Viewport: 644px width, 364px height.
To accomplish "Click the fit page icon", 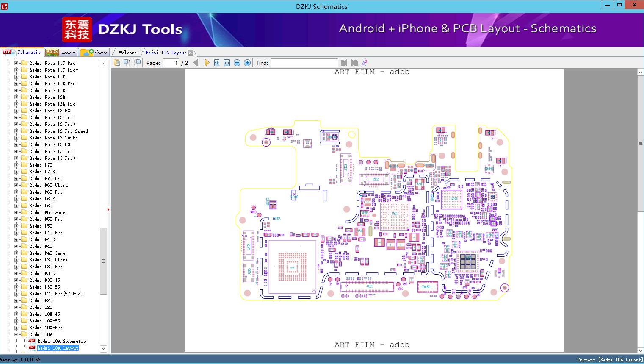I will tap(227, 63).
